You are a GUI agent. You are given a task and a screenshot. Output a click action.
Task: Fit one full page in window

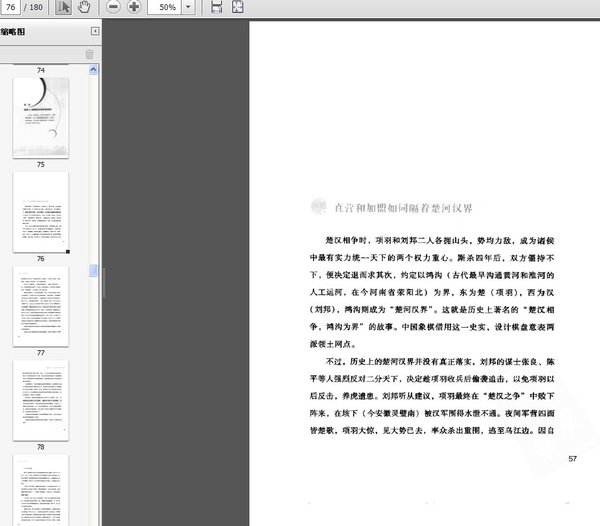[237, 7]
